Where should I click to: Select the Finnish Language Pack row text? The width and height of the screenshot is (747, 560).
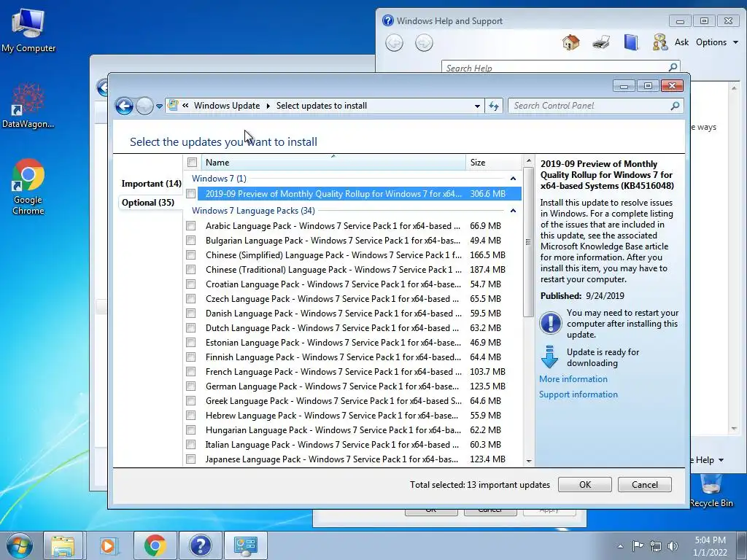point(333,357)
